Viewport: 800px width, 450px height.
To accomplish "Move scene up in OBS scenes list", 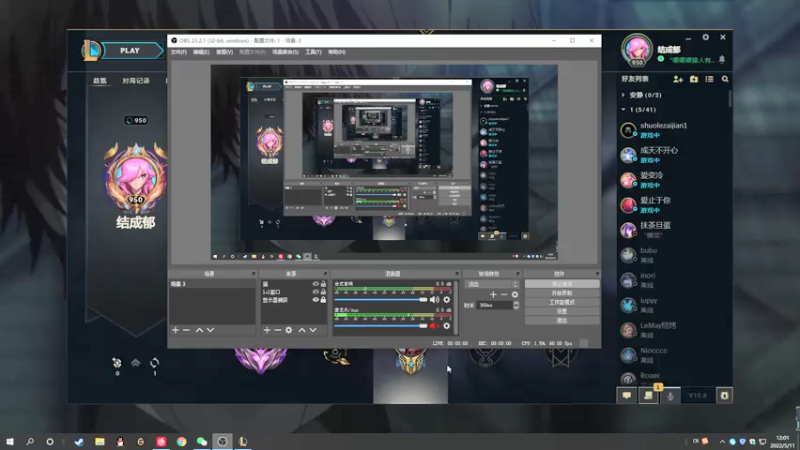I will coord(199,330).
